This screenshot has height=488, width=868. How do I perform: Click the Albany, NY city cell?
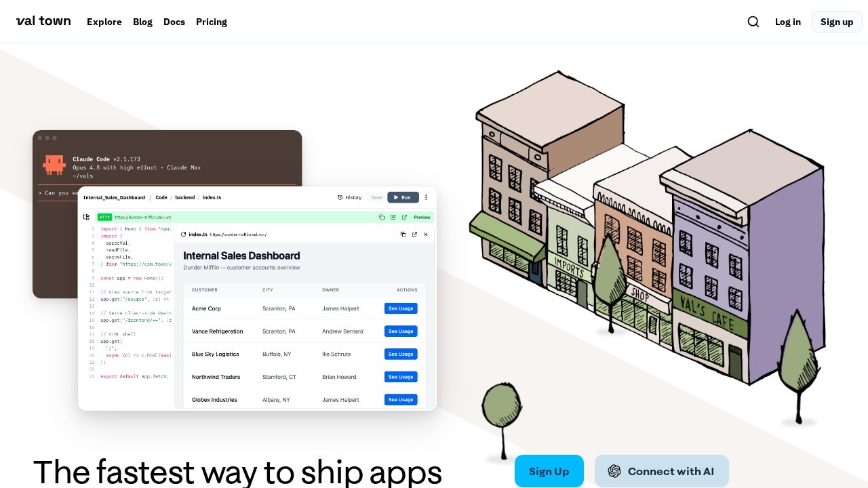pyautogui.click(x=276, y=400)
